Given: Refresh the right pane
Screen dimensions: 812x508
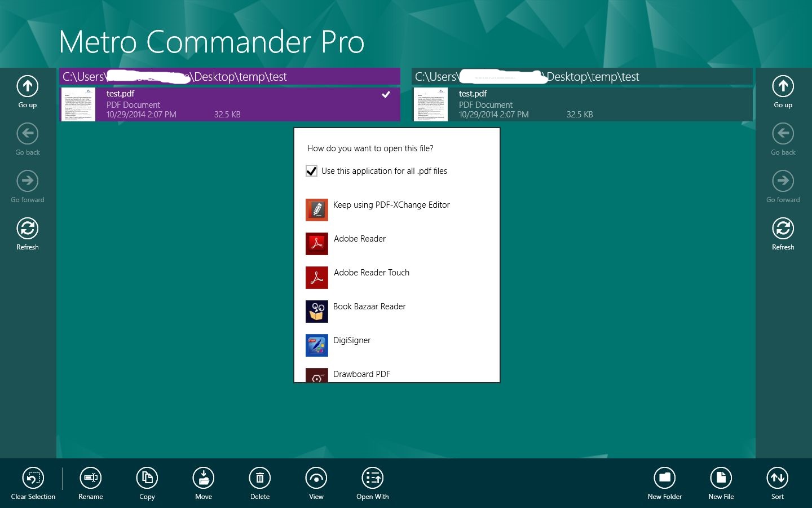Looking at the screenshot, I should pos(783,229).
